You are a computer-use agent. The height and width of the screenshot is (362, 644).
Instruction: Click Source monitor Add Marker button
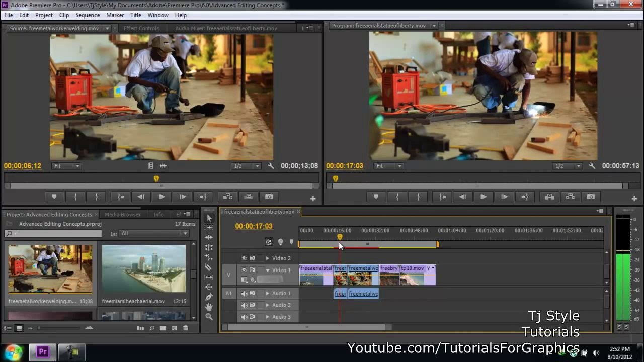click(x=54, y=197)
